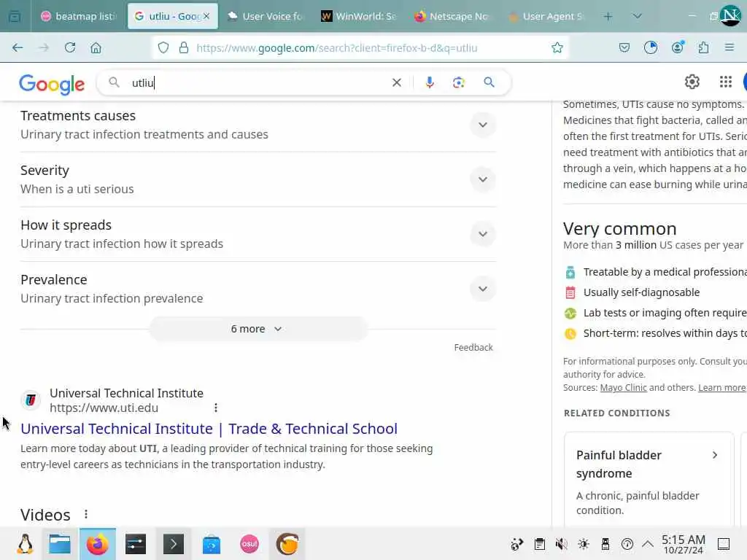747x560 pixels.
Task: Open muted volume tray icon
Action: click(561, 544)
